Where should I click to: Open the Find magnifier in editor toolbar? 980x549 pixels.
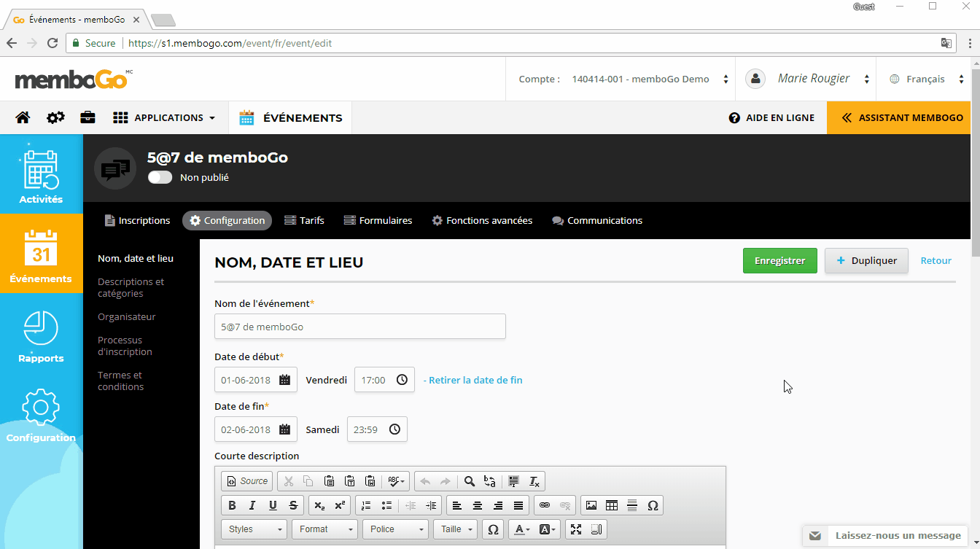(x=470, y=481)
